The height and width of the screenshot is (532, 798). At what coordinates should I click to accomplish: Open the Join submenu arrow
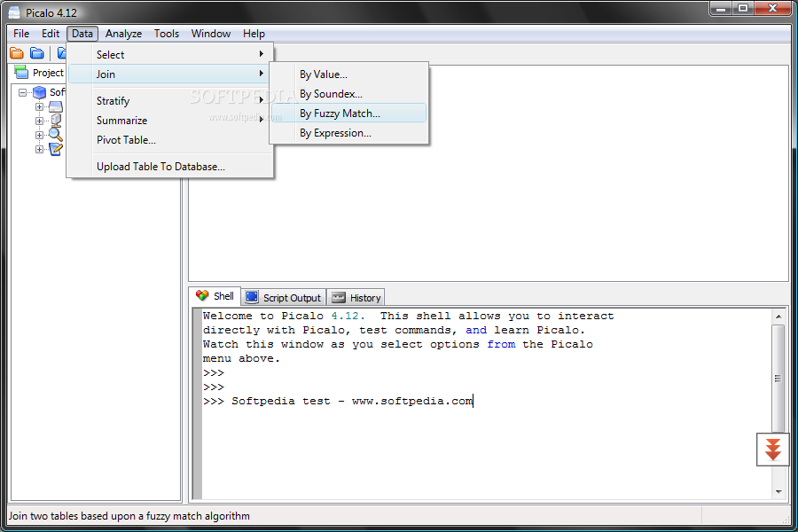point(261,74)
